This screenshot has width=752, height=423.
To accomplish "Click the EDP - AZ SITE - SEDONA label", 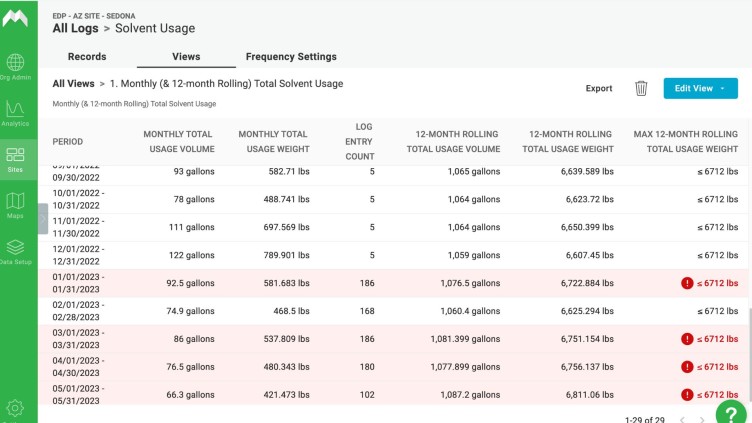I will point(94,16).
